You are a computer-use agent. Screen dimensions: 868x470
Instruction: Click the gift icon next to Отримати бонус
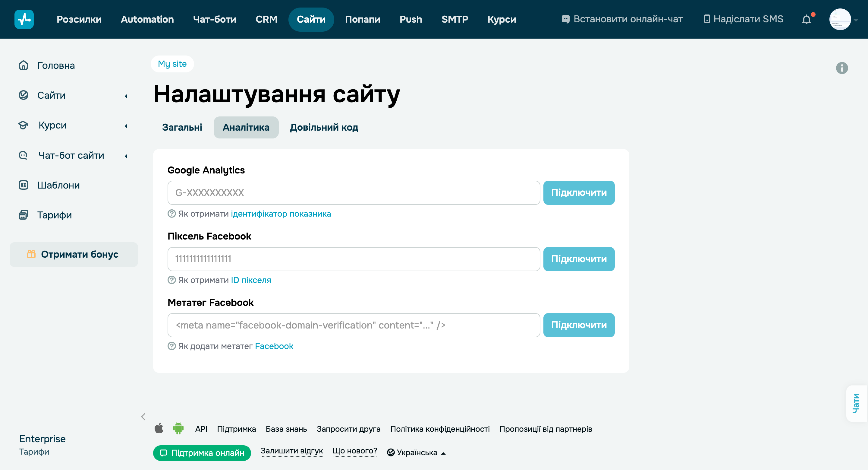tap(31, 255)
